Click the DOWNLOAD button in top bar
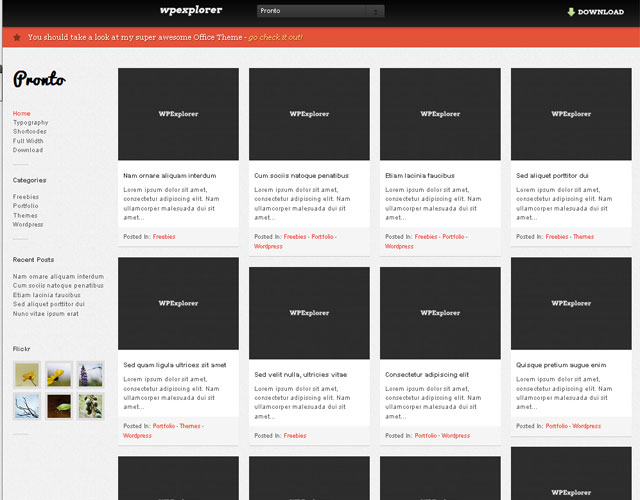 pos(596,12)
